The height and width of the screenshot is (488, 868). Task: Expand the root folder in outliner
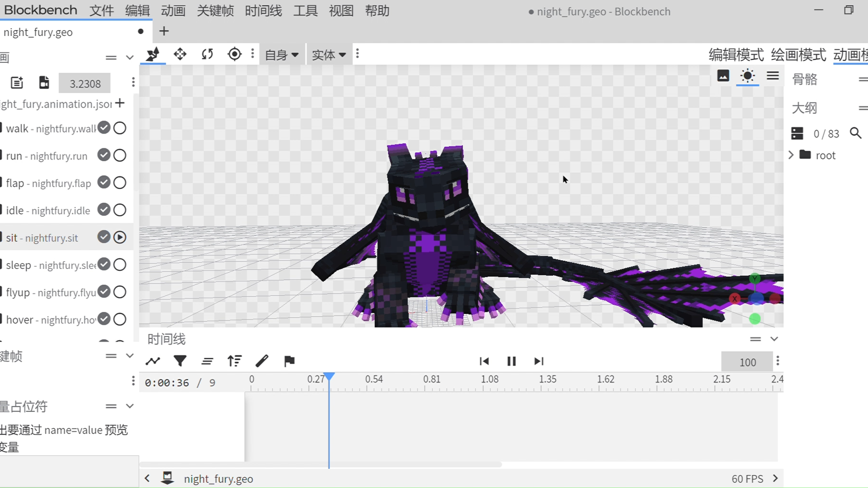tap(791, 155)
